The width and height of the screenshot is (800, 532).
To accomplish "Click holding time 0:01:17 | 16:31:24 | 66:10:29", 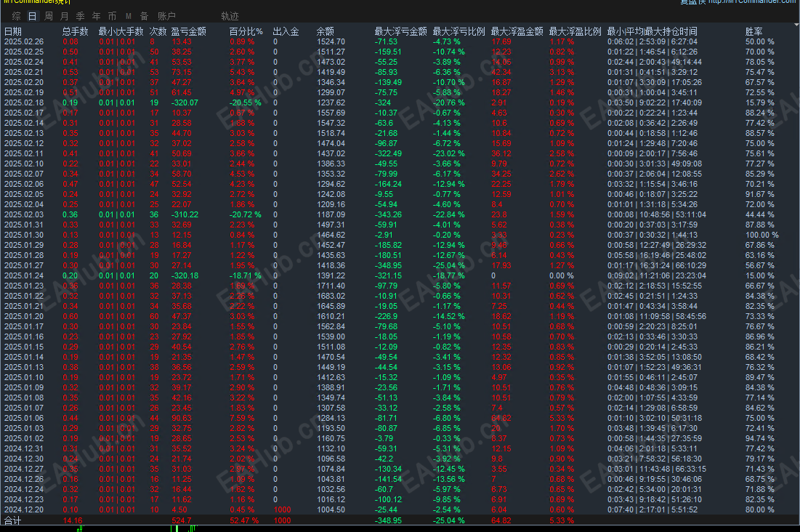I will pyautogui.click(x=657, y=265).
